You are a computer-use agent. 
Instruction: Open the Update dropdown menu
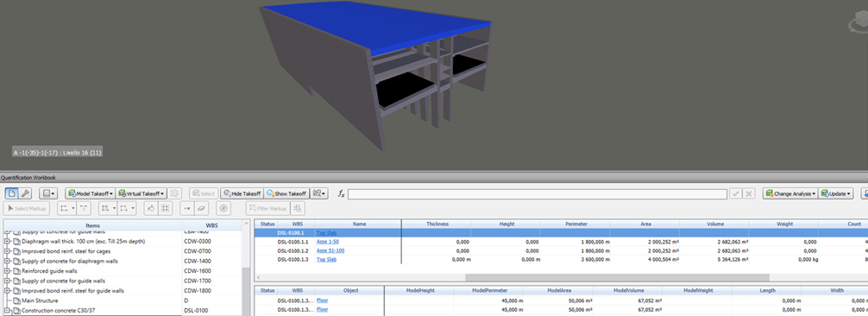[836, 193]
